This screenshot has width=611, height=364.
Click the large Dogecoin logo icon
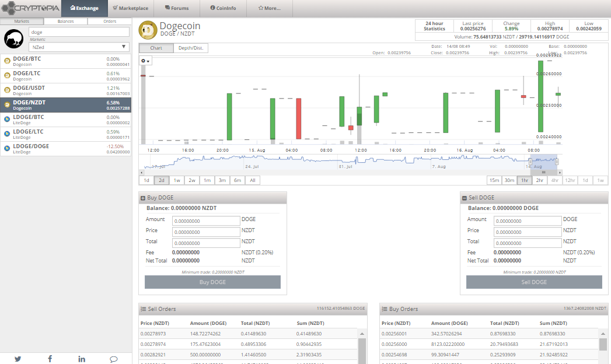[148, 30]
